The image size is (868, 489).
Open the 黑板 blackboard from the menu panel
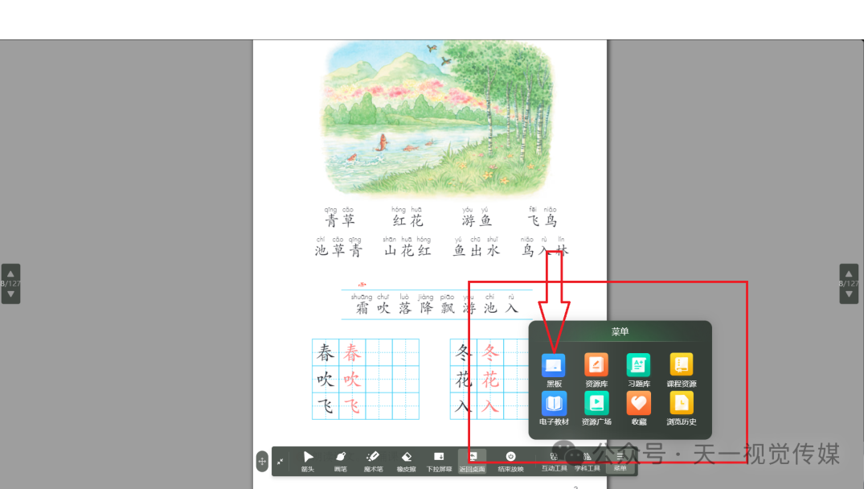[x=552, y=365]
